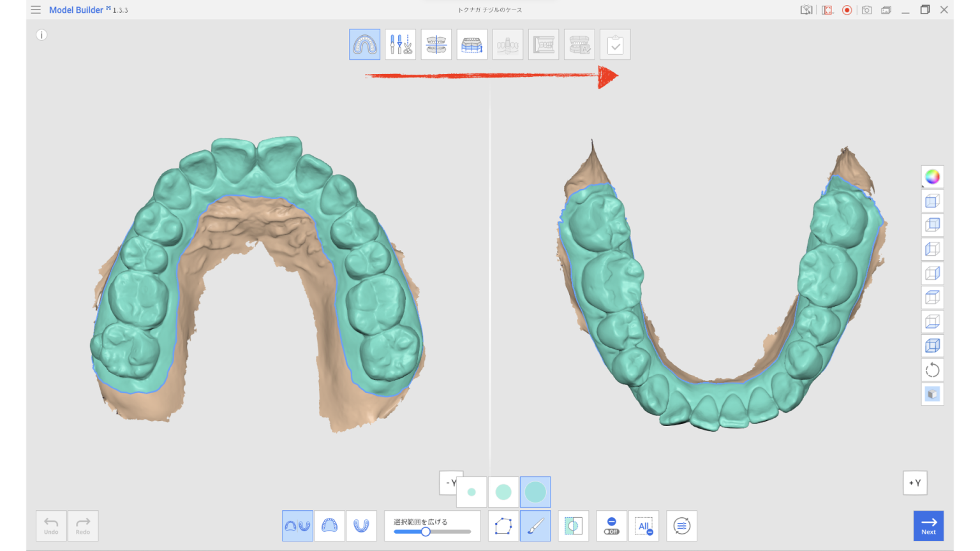Open the color wheel in right sidebar
This screenshot has width=980, height=551.
click(x=932, y=177)
